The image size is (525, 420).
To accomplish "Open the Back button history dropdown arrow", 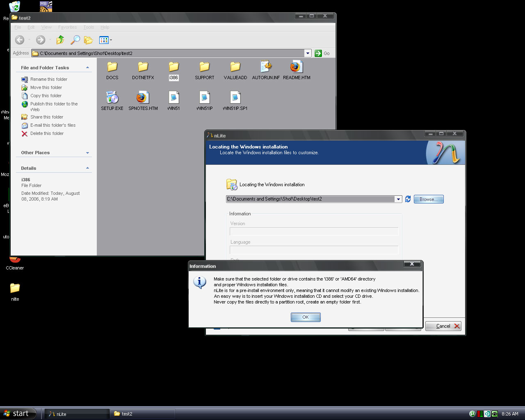I will (x=29, y=40).
